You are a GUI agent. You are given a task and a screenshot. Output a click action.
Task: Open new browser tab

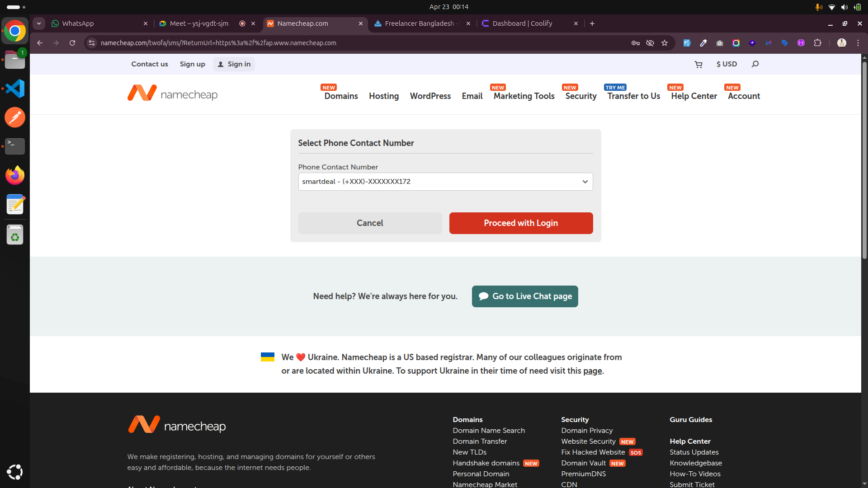click(592, 23)
